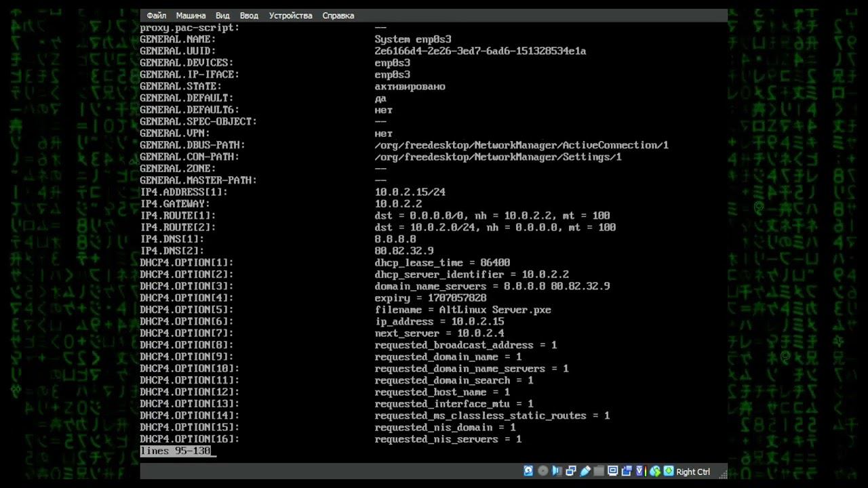The height and width of the screenshot is (488, 868).
Task: Click the NetworkManager/Settings/1 path
Action: [x=498, y=157]
